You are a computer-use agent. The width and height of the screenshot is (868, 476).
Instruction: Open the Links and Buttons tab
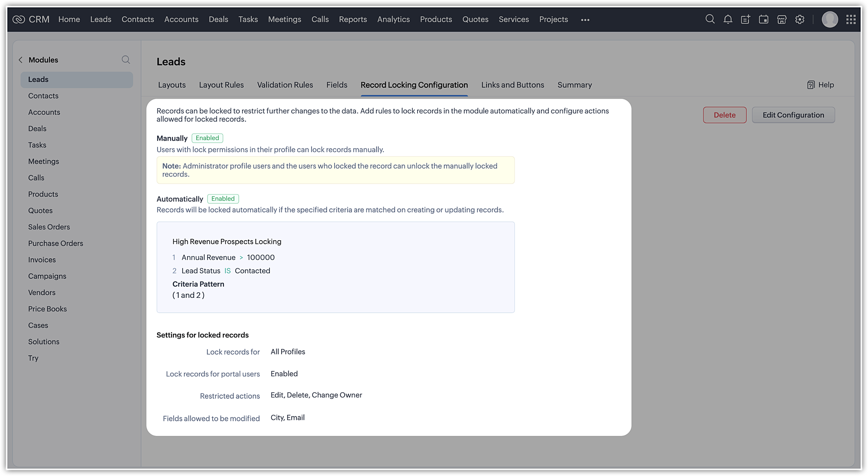pos(513,85)
